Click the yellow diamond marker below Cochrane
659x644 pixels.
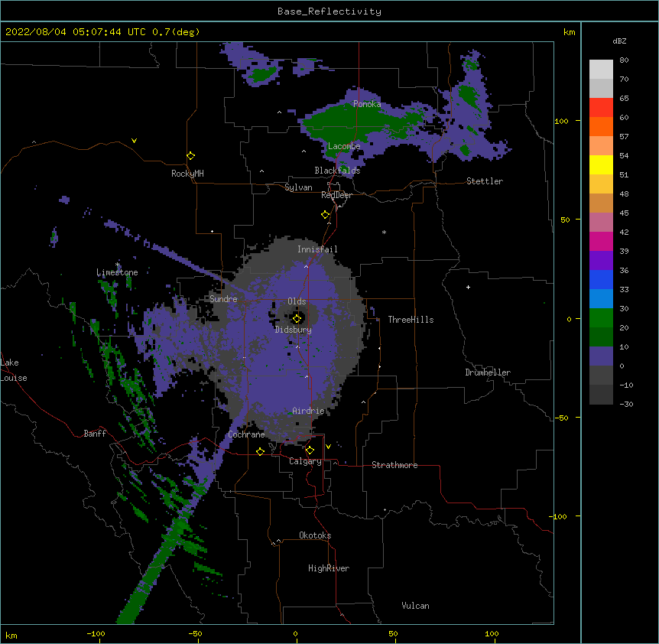pyautogui.click(x=260, y=451)
